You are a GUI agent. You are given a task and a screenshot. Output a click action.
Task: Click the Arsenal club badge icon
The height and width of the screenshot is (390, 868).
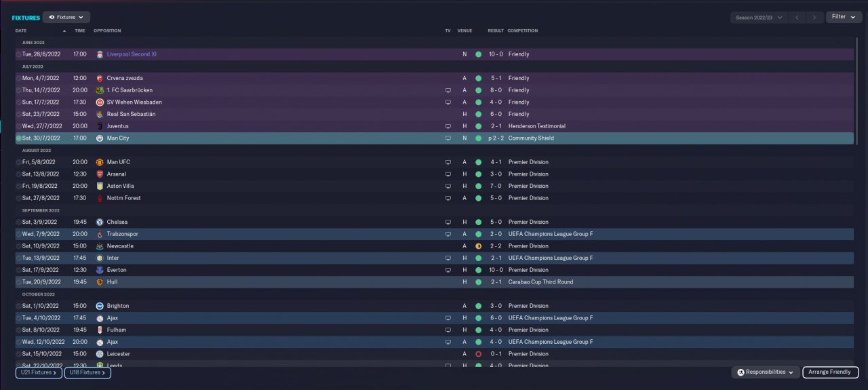[x=100, y=174]
